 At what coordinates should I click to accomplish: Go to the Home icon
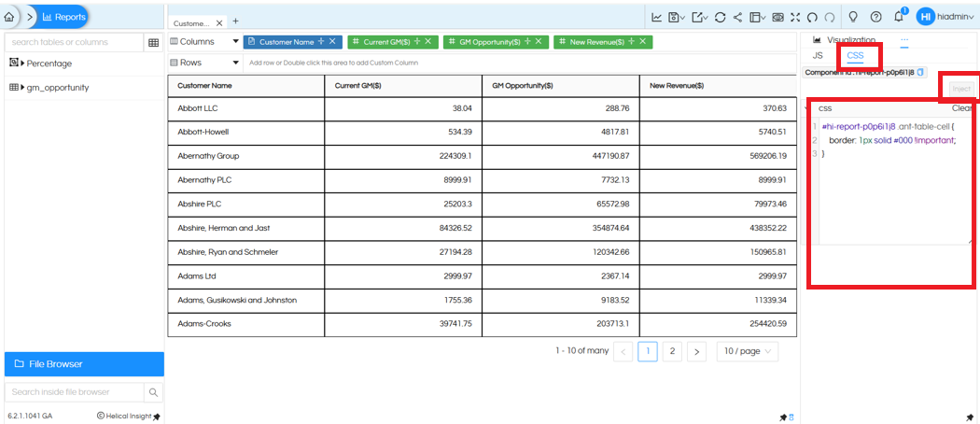10,17
